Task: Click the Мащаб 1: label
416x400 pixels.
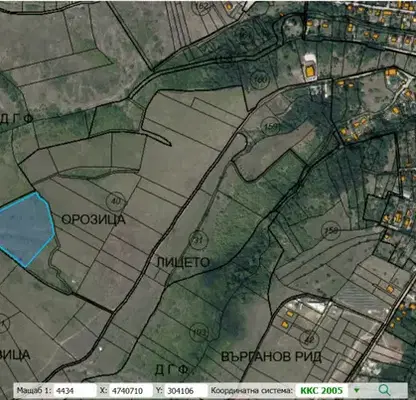Action: pos(34,390)
